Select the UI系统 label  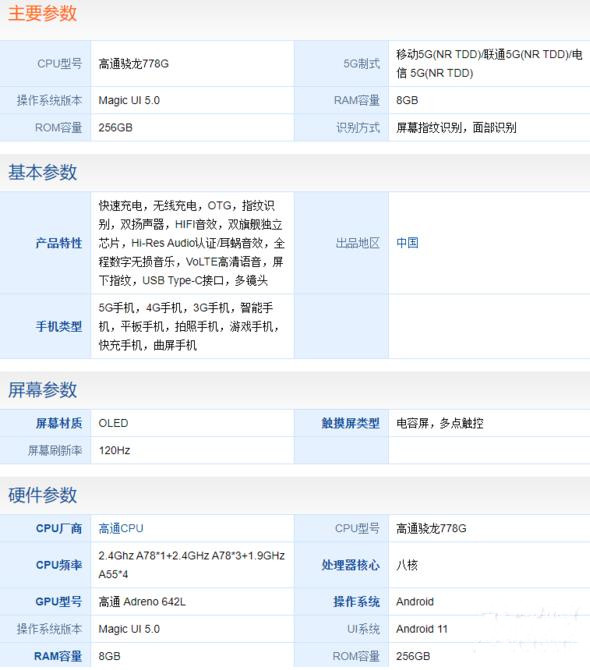click(364, 629)
